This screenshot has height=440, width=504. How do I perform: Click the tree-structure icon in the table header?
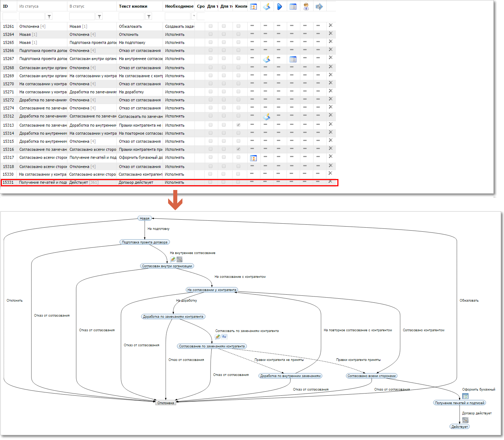click(x=253, y=7)
